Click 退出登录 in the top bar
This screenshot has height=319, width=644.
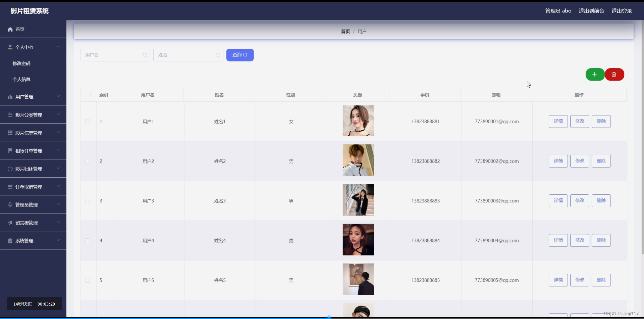(x=621, y=10)
